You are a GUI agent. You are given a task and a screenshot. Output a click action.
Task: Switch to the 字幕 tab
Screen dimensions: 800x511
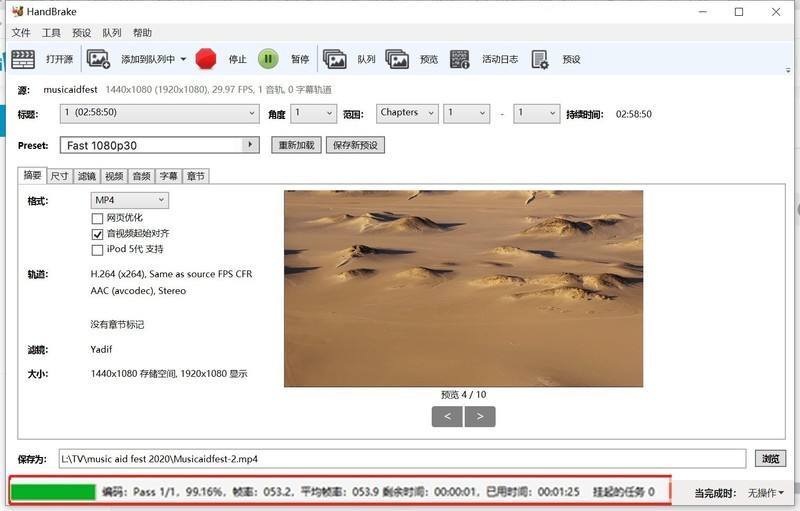coord(168,176)
